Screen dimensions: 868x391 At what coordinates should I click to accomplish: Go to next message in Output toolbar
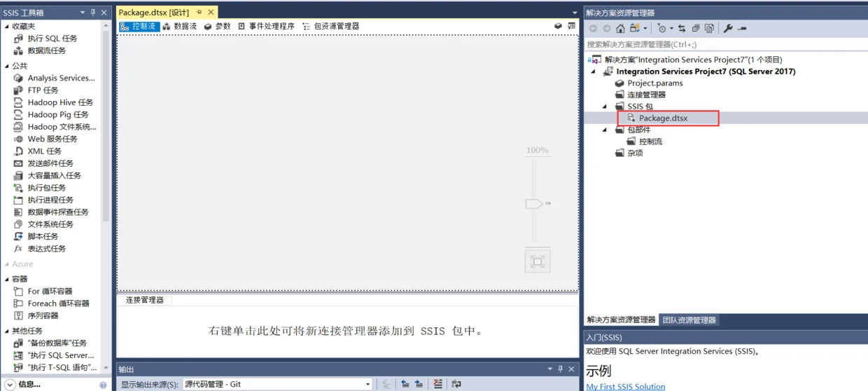point(419,384)
